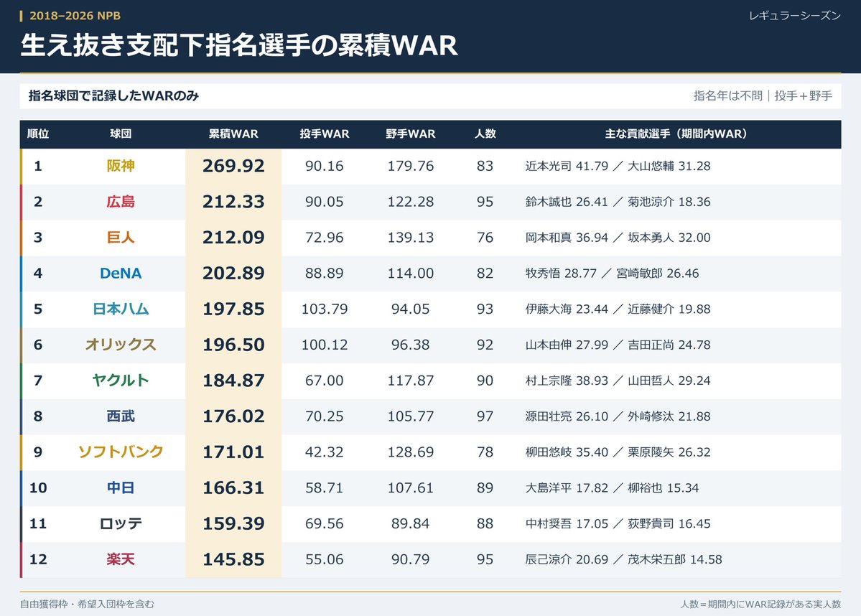Click the 順位 column header

coord(38,134)
